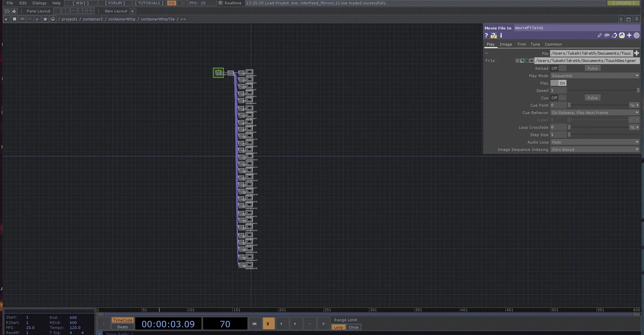Screen dimensions: 644x335
Task: Click the copy parameters clipboard icon
Action: coord(614,35)
